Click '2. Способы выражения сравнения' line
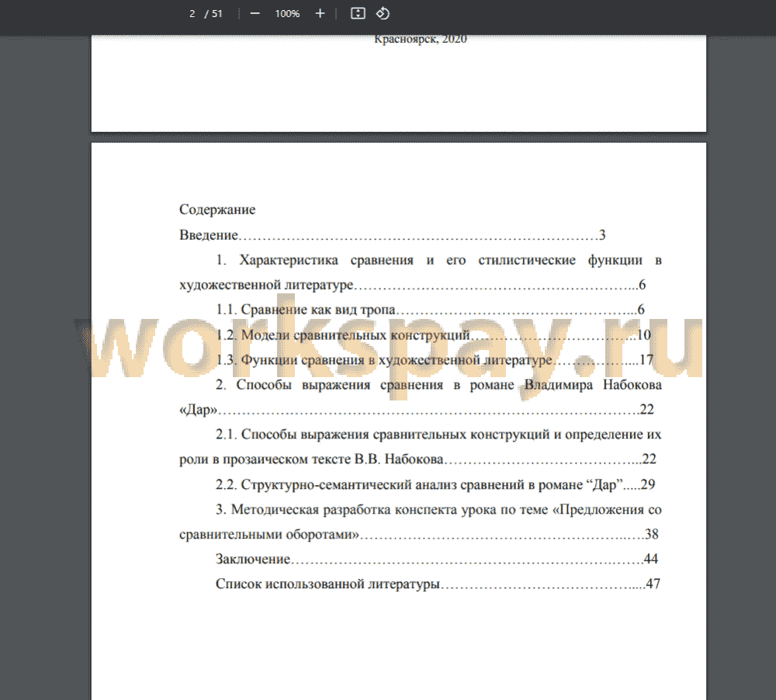Viewport: 776px width, 700px height. point(438,385)
